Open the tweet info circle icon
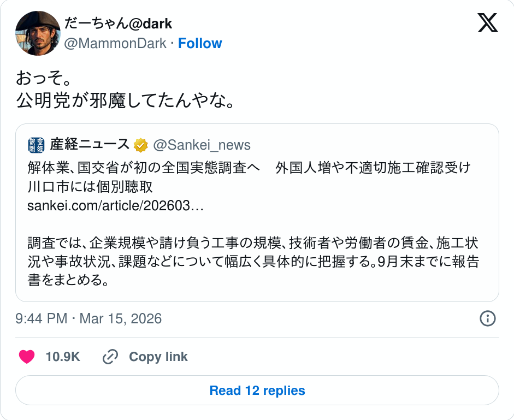514x420 pixels. click(487, 318)
